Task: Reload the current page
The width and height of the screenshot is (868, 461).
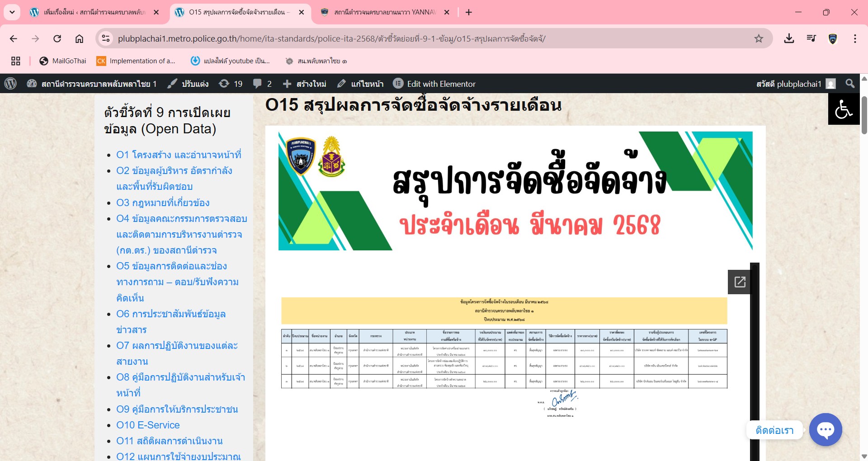Action: (x=57, y=38)
